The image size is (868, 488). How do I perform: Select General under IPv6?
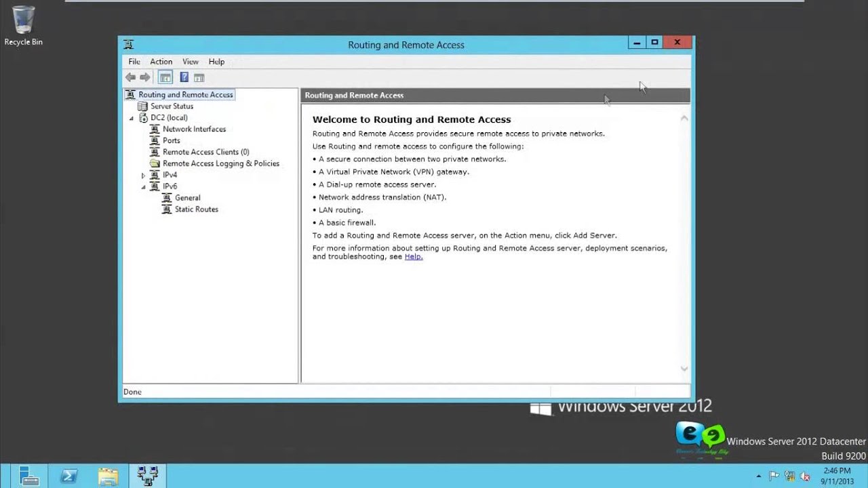(x=187, y=198)
